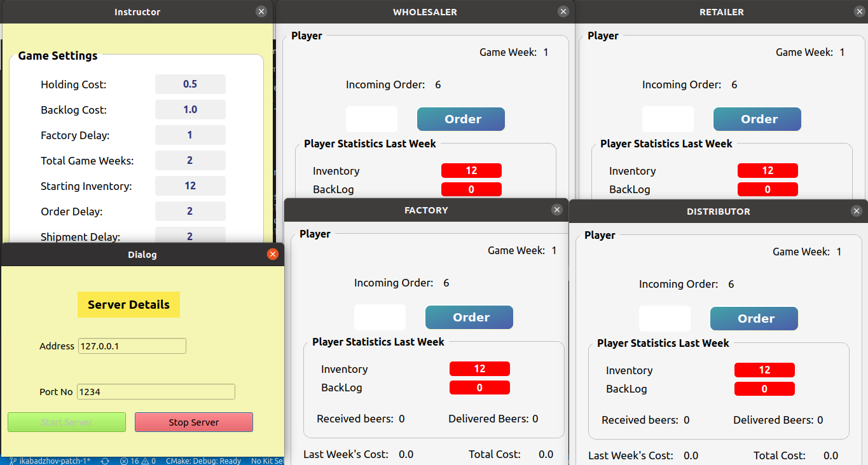This screenshot has width=868, height=465.
Task: Open the ikabadzhov-patch-1 git branch indicator
Action: point(50,461)
